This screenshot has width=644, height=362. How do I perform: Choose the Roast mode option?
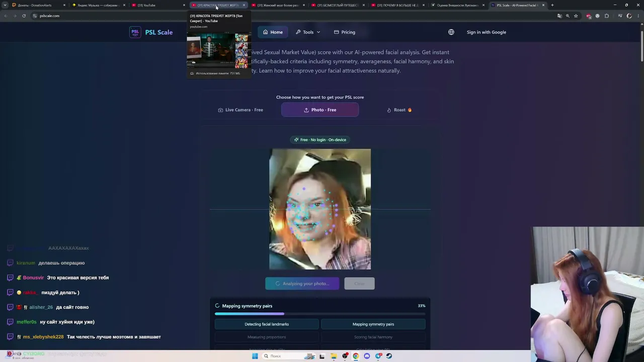tap(399, 110)
